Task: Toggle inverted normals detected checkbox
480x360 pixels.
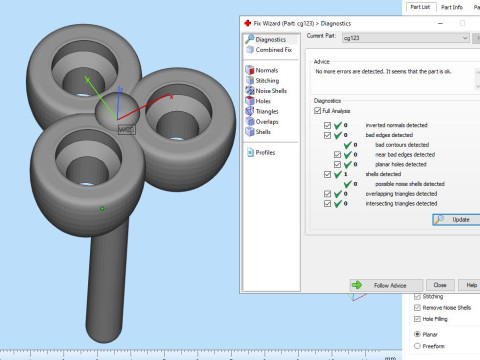Action: click(x=327, y=125)
